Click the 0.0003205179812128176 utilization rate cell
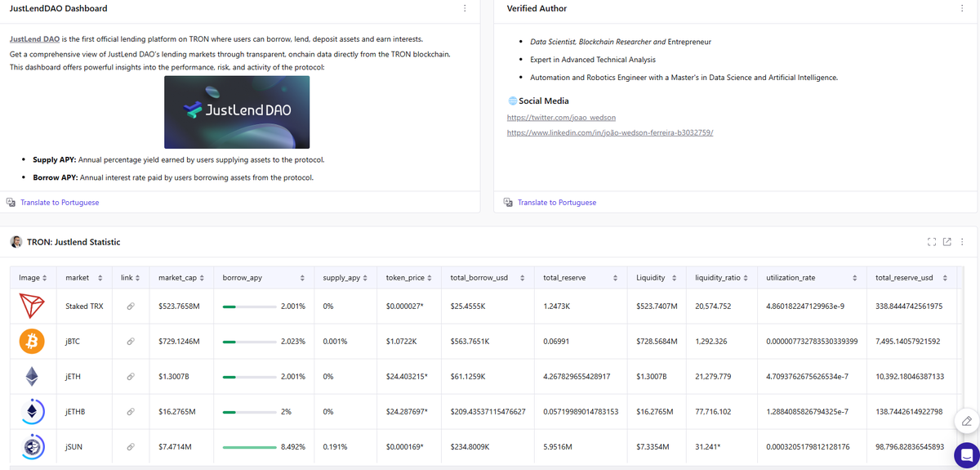The image size is (980, 470). [x=812, y=447]
